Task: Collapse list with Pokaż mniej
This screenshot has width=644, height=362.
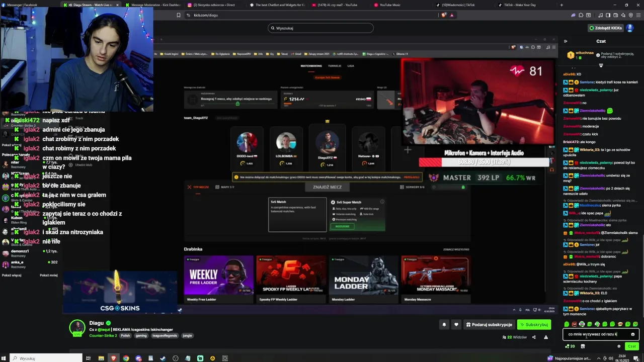Action: coord(49,275)
